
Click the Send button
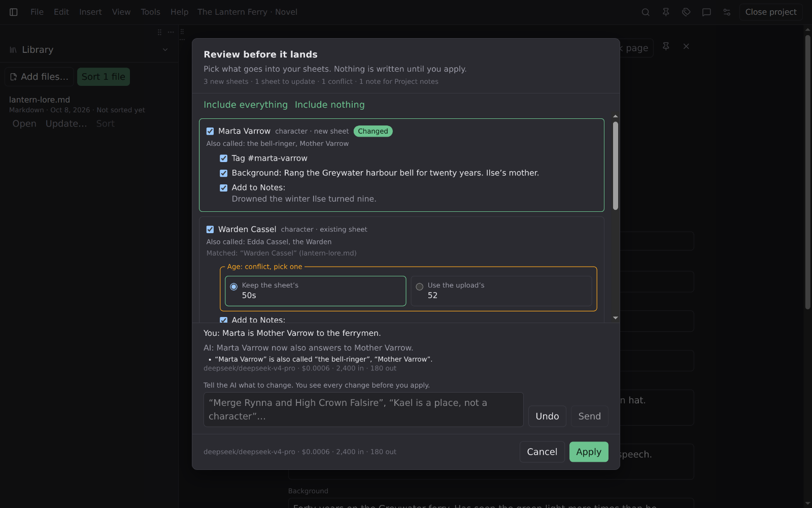[x=590, y=417]
